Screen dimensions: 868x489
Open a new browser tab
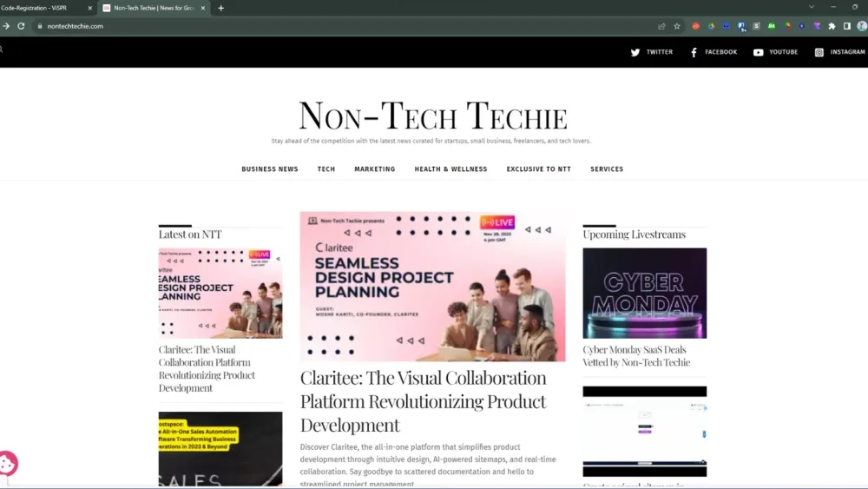[220, 8]
